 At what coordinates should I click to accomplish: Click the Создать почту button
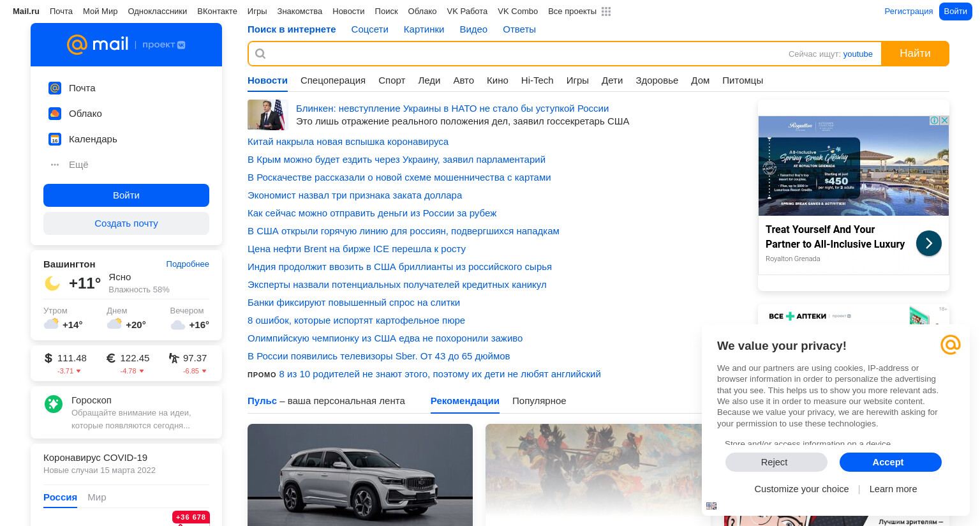126,223
